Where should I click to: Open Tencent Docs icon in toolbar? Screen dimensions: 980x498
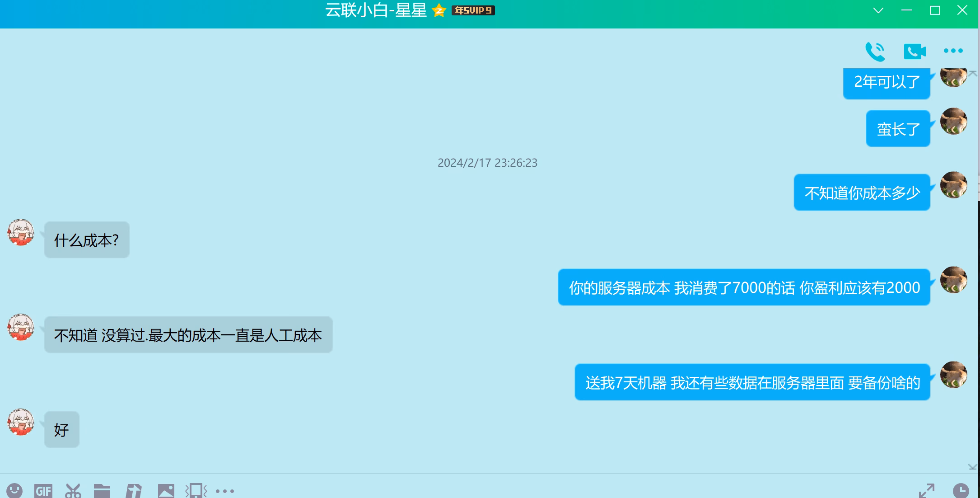tap(134, 491)
